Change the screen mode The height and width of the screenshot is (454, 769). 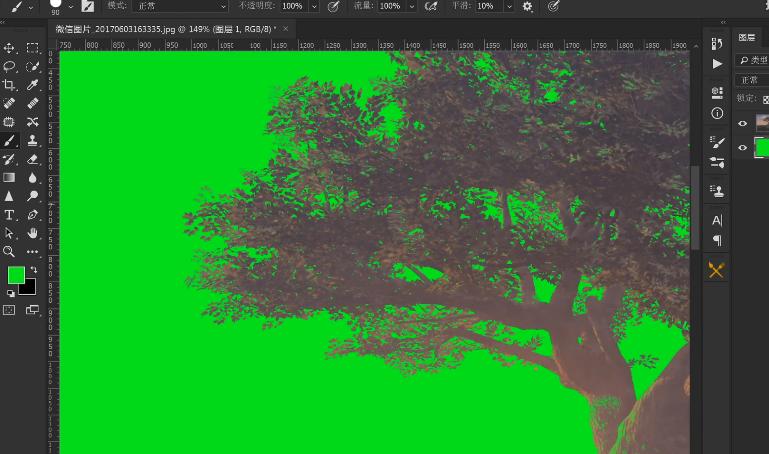(x=32, y=310)
